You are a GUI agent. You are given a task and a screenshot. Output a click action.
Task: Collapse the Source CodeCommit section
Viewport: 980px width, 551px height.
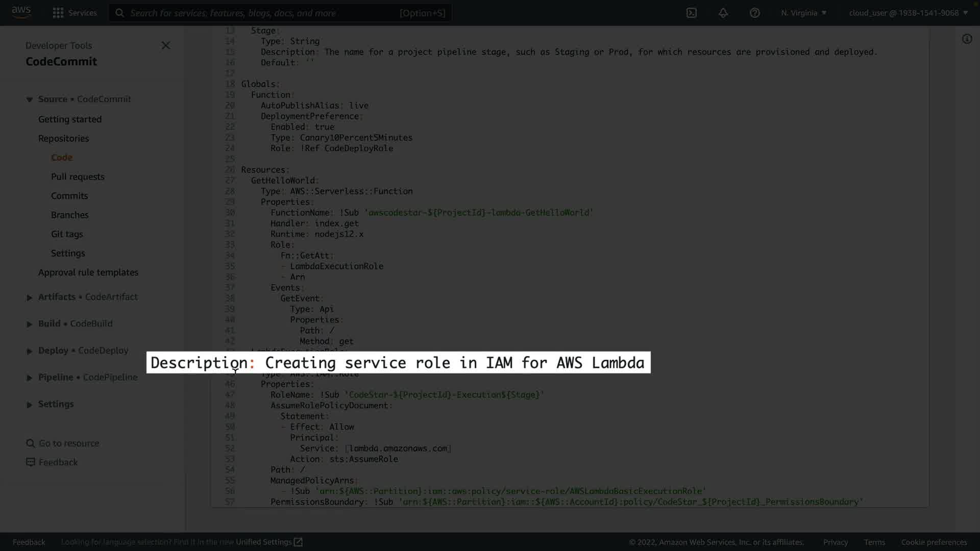tap(30, 99)
